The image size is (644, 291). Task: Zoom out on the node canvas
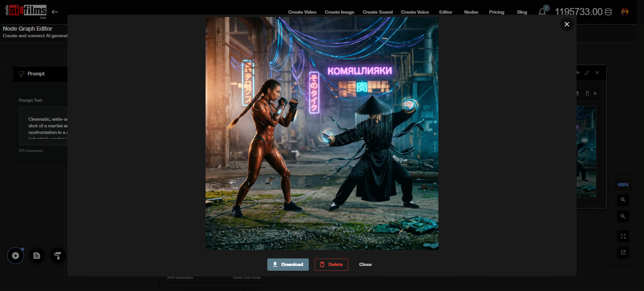pyautogui.click(x=623, y=216)
